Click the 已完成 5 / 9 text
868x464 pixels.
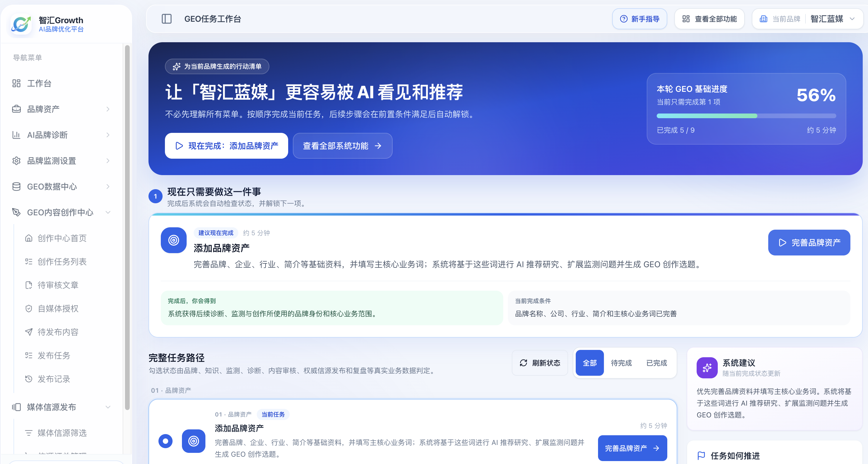click(x=676, y=130)
